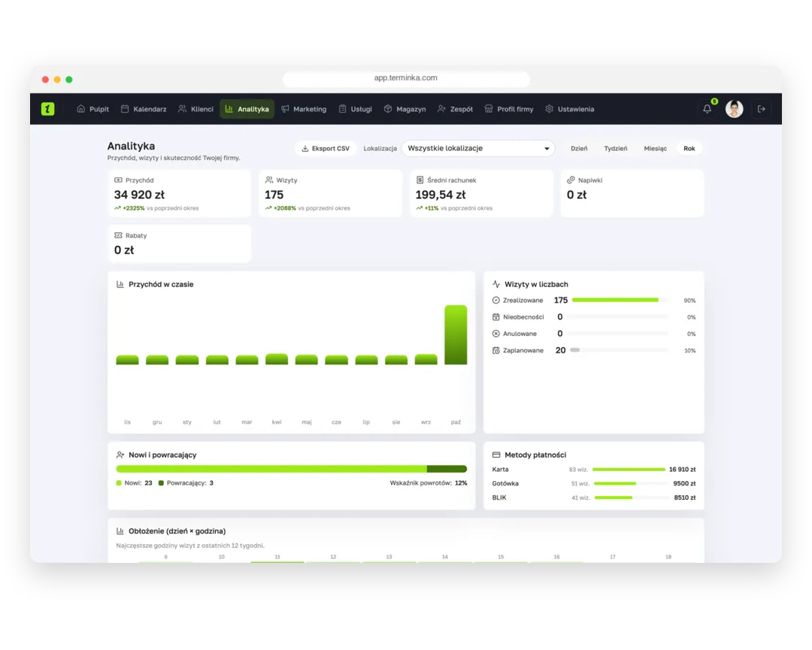Click the tall paź revenue bar
This screenshot has width=812, height=650.
click(x=456, y=335)
